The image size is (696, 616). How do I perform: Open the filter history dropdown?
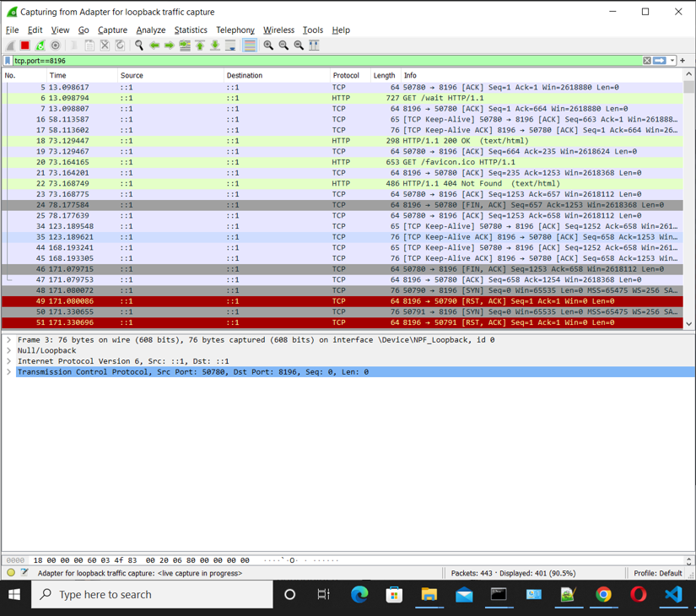point(672,61)
